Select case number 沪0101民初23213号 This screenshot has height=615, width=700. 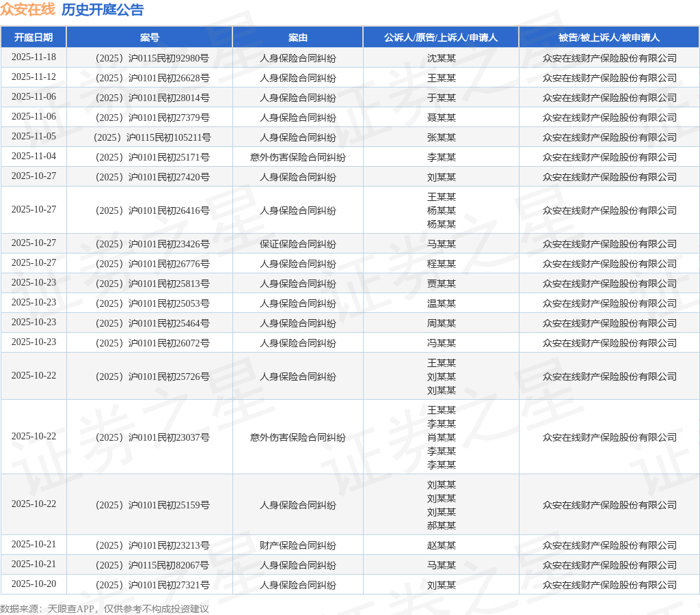click(x=169, y=545)
